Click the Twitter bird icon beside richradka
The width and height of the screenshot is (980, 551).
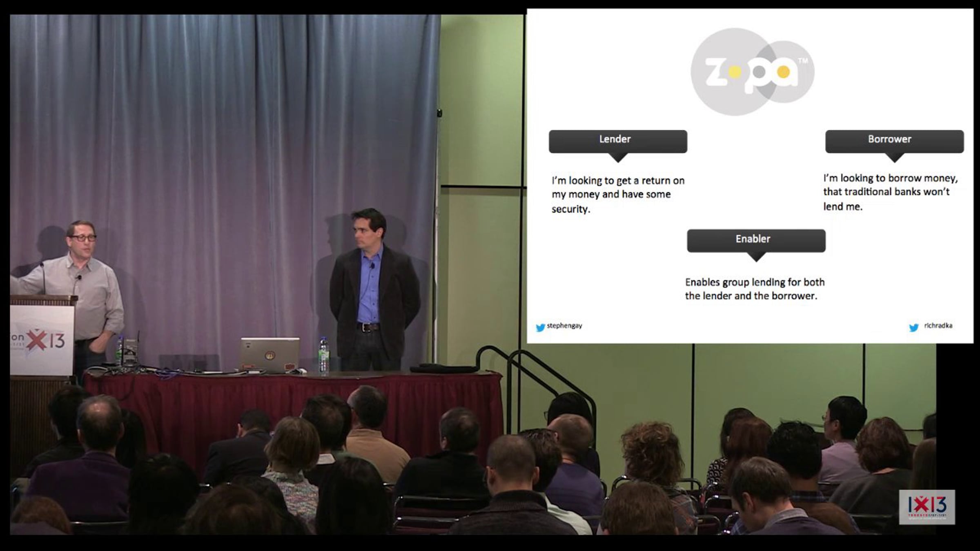[914, 327]
